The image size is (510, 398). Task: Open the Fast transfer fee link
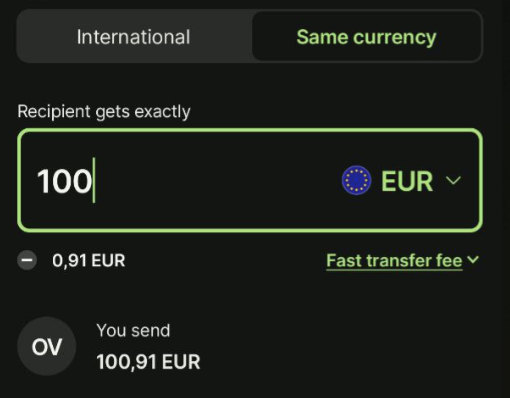[x=394, y=261]
